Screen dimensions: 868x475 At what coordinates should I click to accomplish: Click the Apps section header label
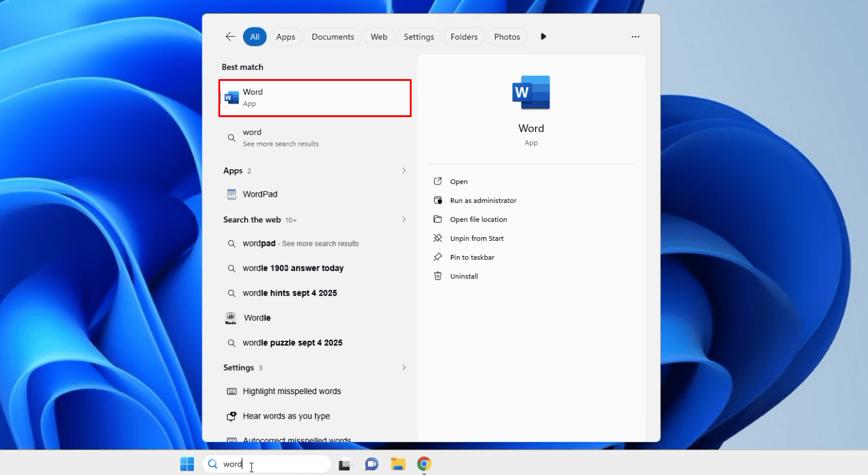pos(233,170)
